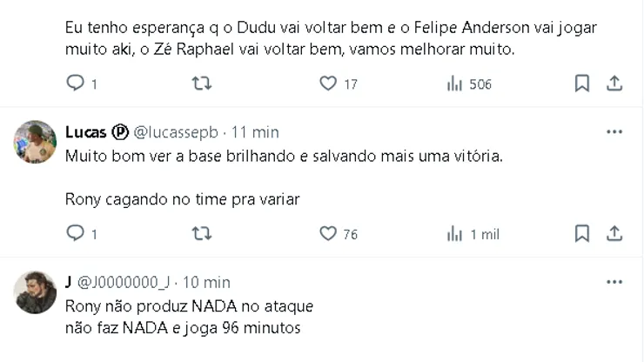Viewport: 644px width, 362px height.
Task: Visit the @J0000000_J profile handle
Action: click(126, 282)
